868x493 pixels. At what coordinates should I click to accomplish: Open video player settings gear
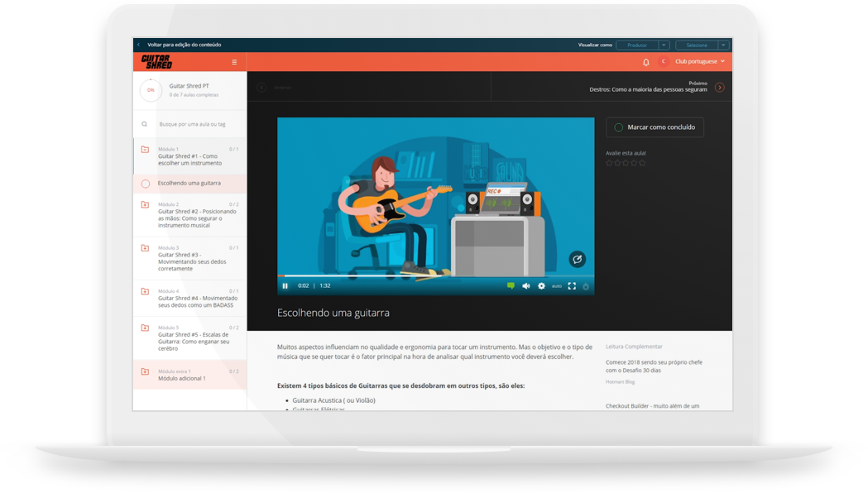pyautogui.click(x=541, y=286)
